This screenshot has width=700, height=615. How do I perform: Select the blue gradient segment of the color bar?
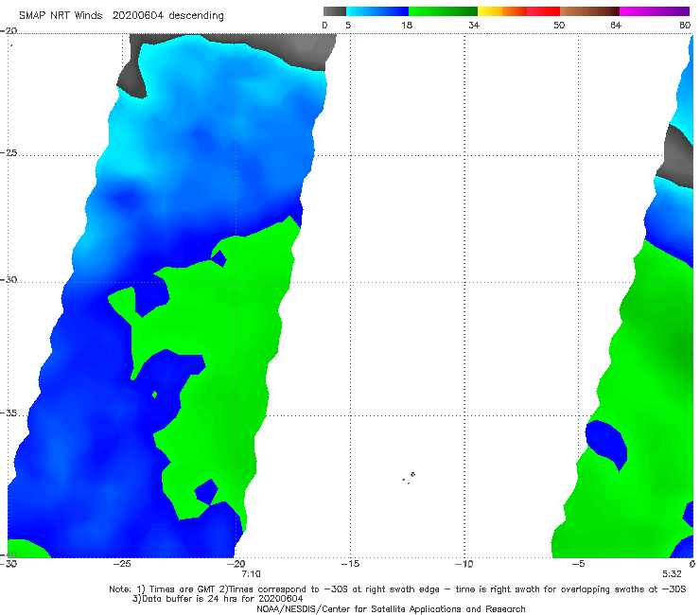point(377,11)
